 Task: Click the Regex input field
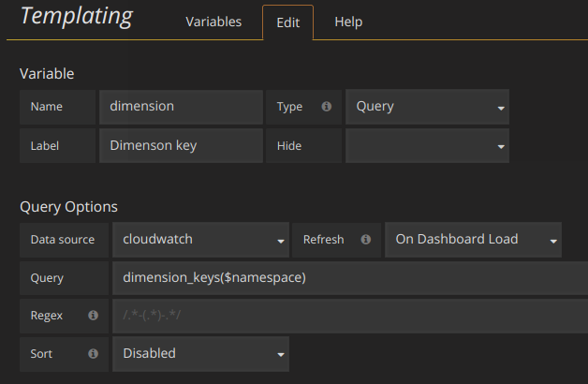pos(348,316)
